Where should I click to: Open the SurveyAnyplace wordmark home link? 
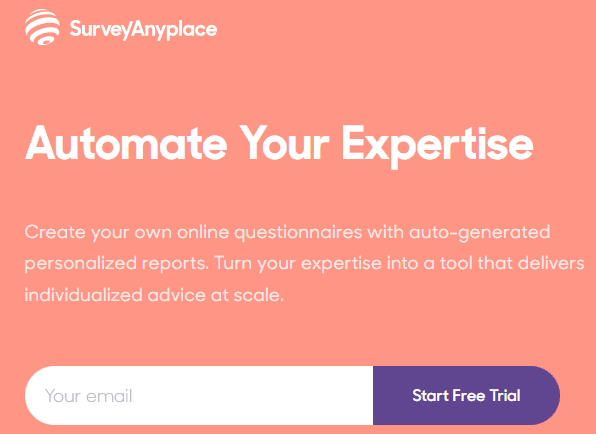pos(143,30)
